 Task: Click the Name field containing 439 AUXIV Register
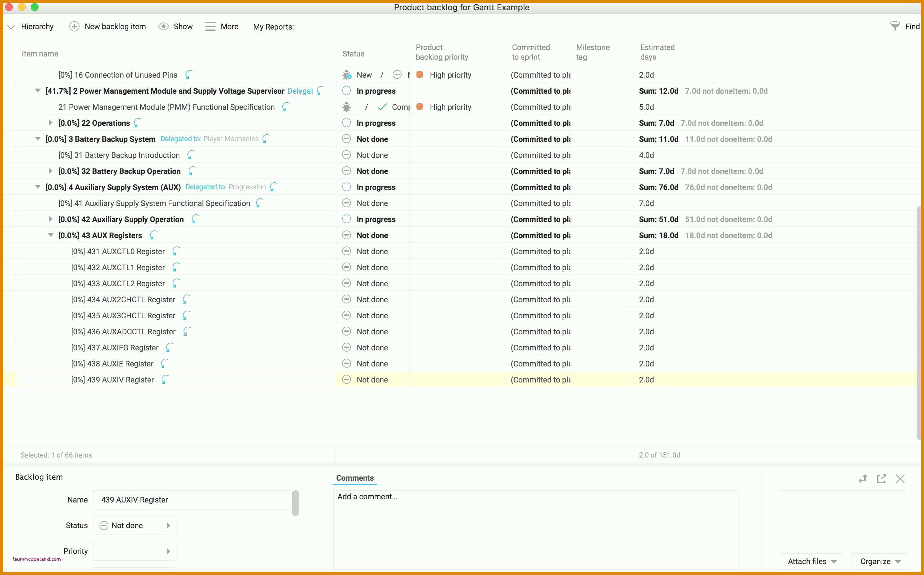(x=192, y=500)
